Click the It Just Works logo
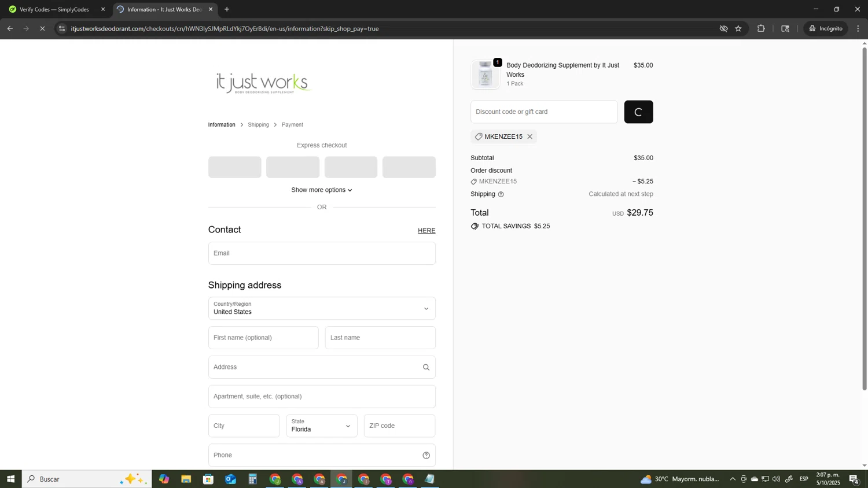 coord(264,83)
